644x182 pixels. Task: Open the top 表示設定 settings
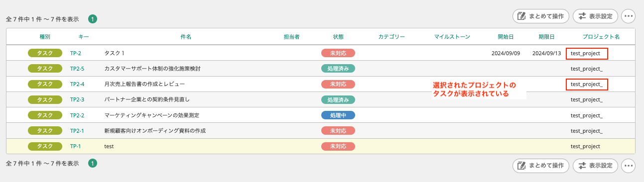click(595, 16)
